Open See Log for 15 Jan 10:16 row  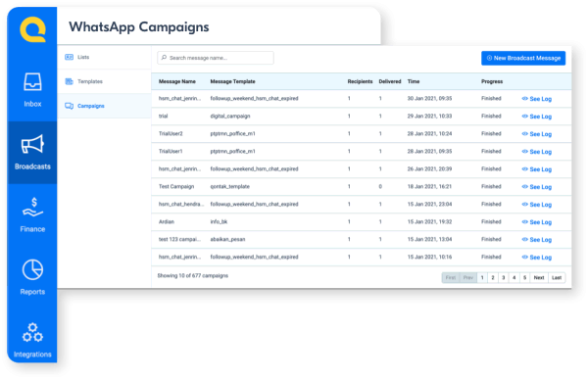point(537,258)
